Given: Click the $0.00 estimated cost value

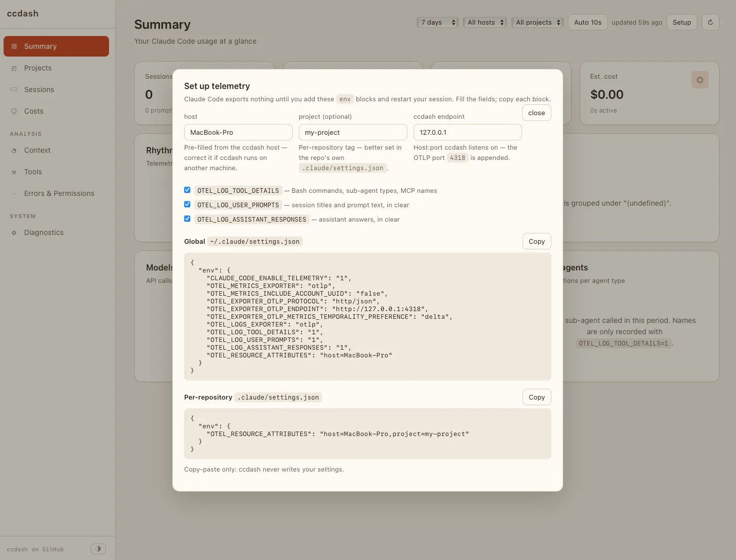Looking at the screenshot, I should [607, 95].
